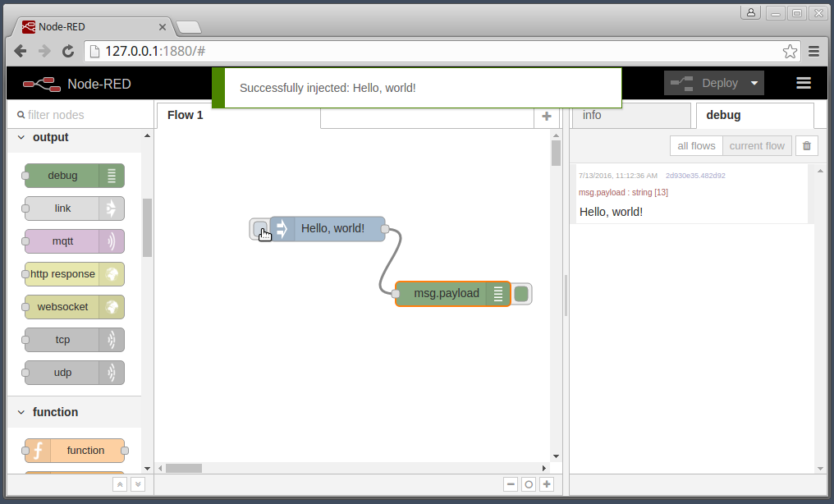This screenshot has width=834, height=504.
Task: Switch to the info sidebar tab
Action: (630, 116)
